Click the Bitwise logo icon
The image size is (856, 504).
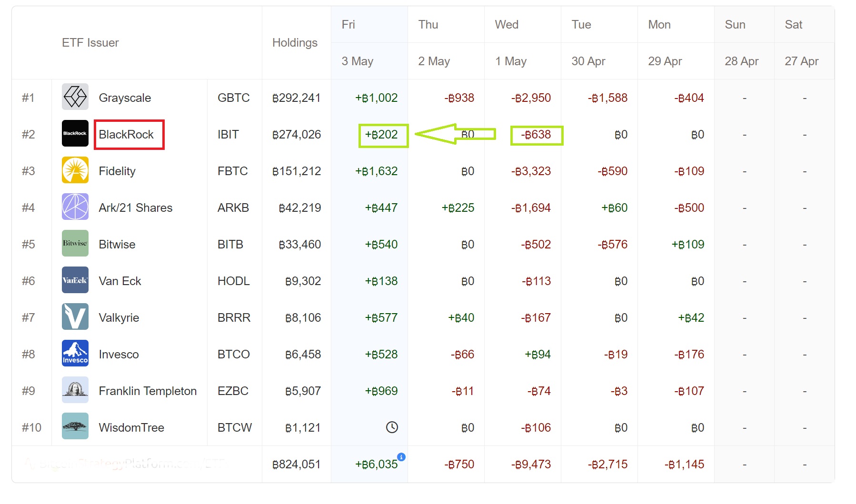click(75, 244)
